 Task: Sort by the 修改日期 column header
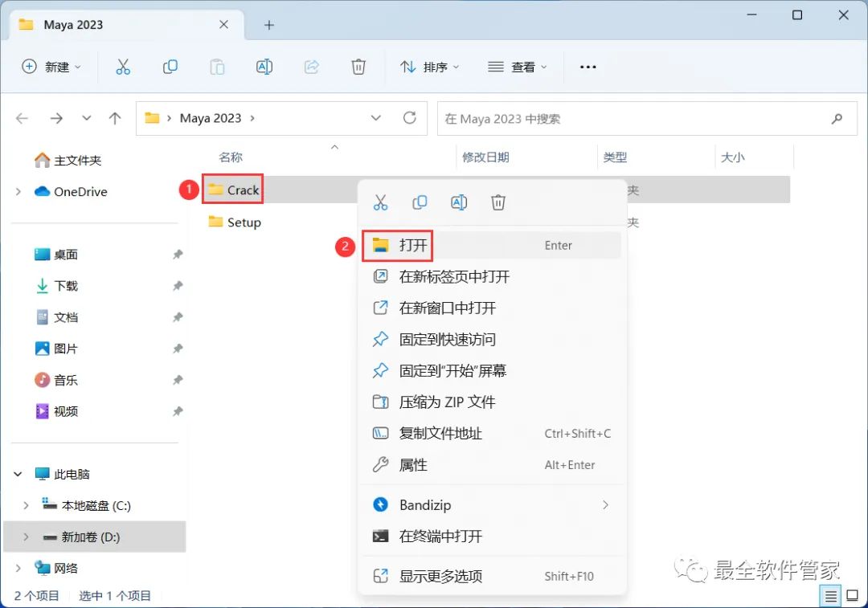point(485,157)
